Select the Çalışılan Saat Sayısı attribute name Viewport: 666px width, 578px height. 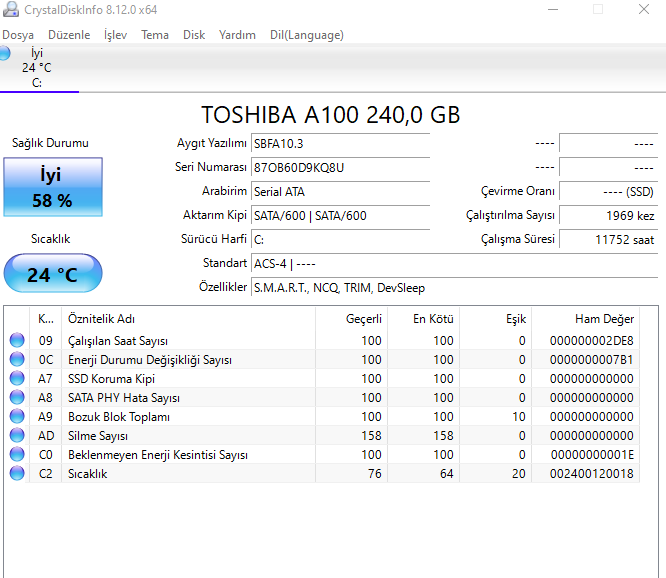[118, 341]
